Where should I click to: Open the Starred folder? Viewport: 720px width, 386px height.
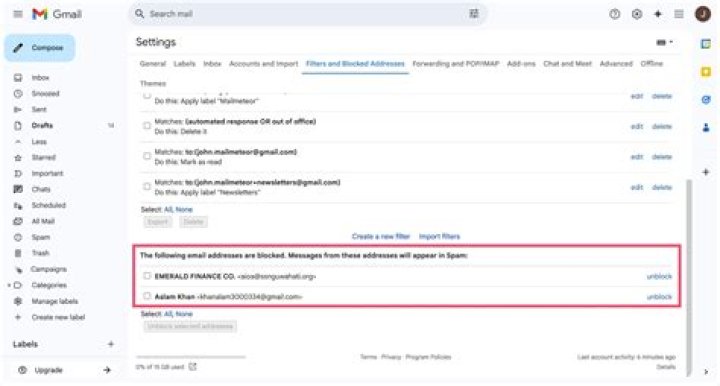(x=43, y=157)
